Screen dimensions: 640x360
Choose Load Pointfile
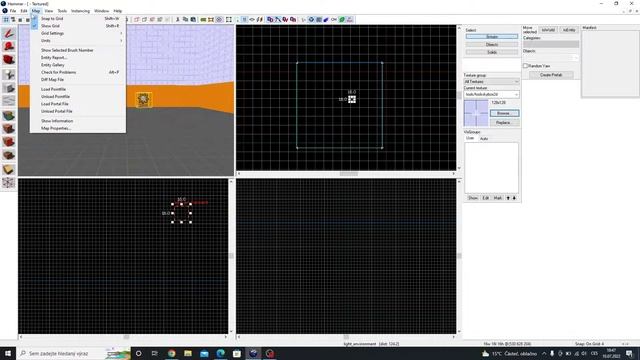click(78, 89)
